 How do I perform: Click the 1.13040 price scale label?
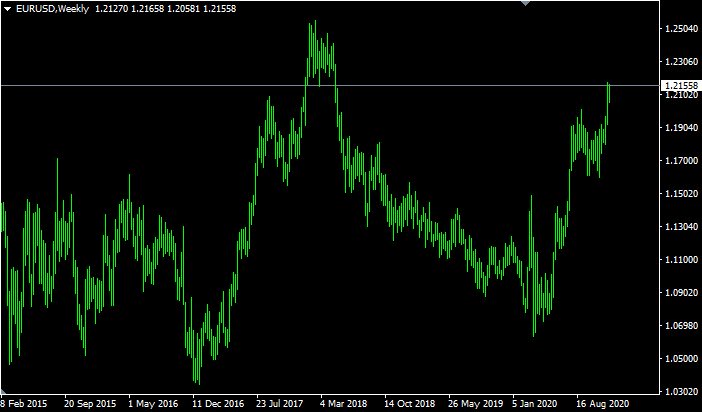(x=681, y=227)
